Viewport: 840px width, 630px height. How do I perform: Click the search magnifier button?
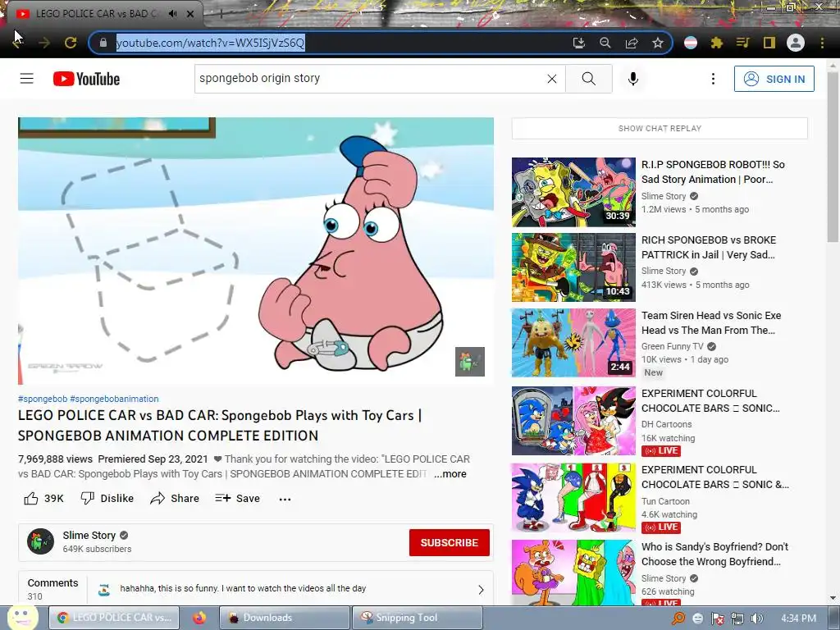click(589, 79)
